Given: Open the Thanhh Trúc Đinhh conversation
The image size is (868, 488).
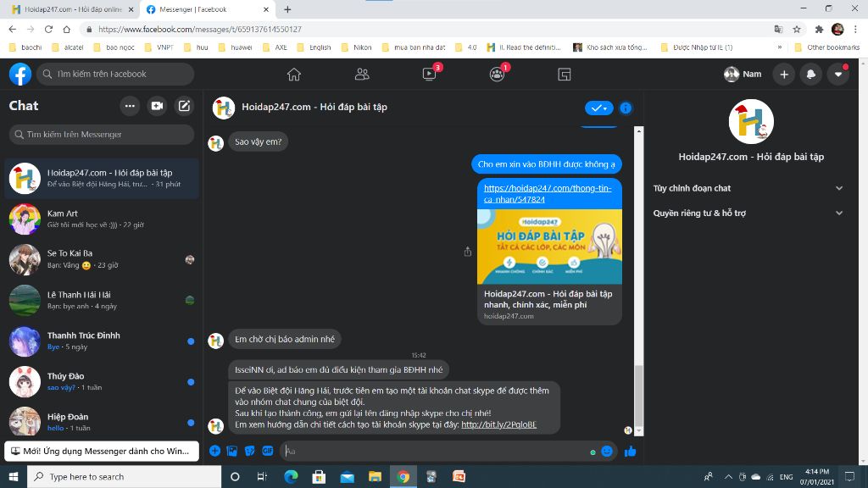Looking at the screenshot, I should pos(102,341).
